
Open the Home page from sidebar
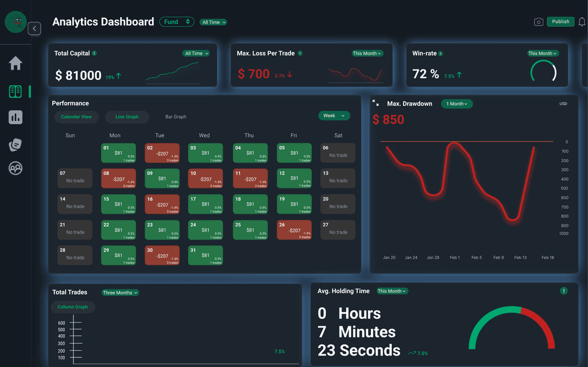(15, 63)
